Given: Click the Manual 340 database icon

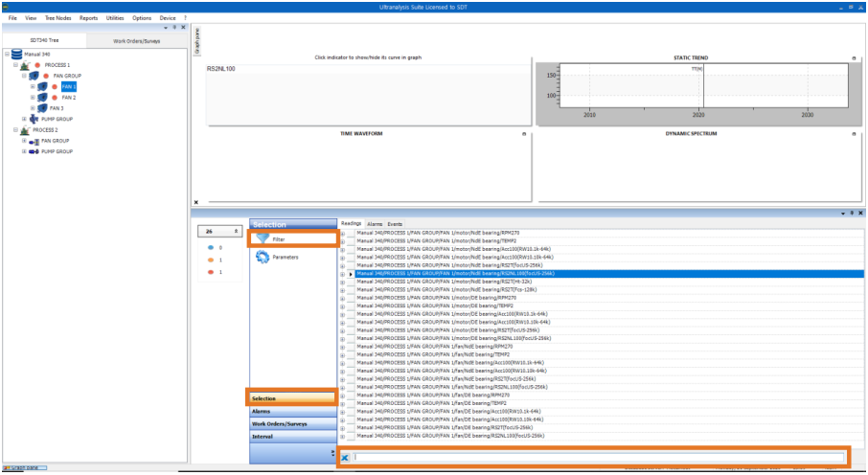Looking at the screenshot, I should 16,55.
